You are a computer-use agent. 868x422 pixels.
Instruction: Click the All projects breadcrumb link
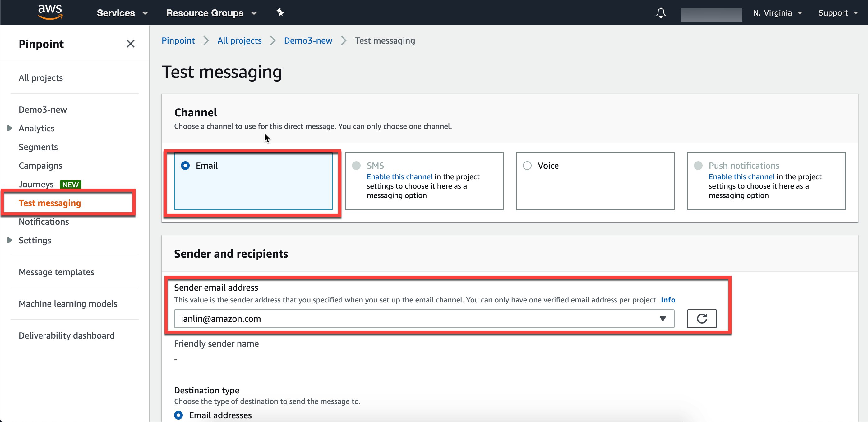(x=239, y=40)
